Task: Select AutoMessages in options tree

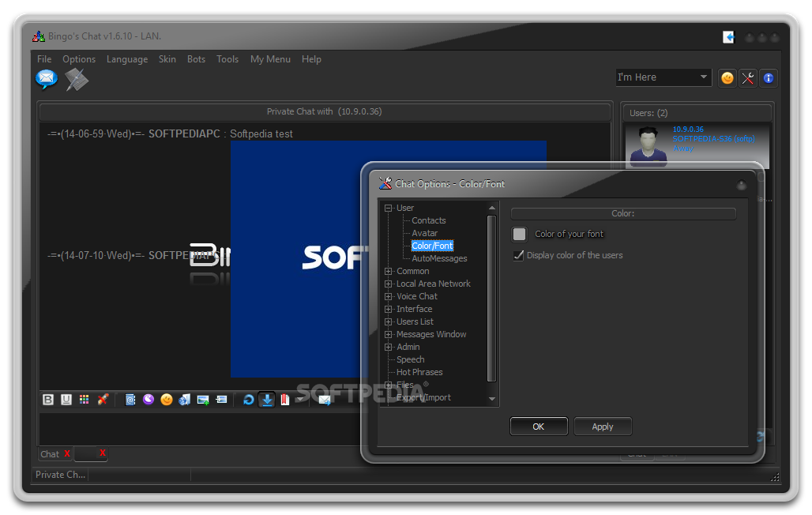Action: point(439,258)
